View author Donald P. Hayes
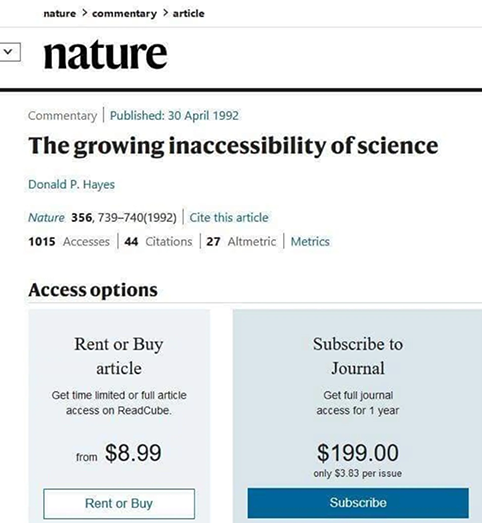The height and width of the screenshot is (523, 482). [71, 184]
